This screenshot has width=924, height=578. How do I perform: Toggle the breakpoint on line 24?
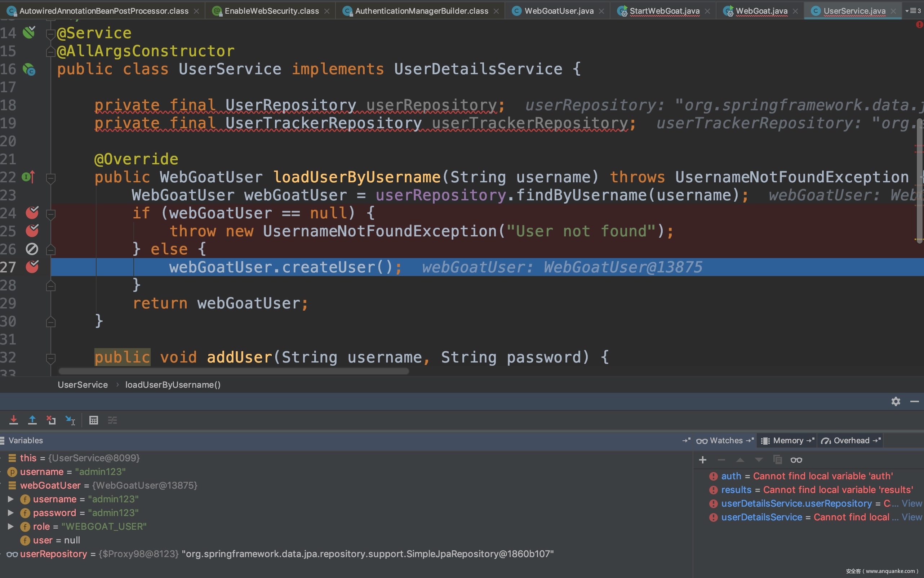[x=32, y=213]
